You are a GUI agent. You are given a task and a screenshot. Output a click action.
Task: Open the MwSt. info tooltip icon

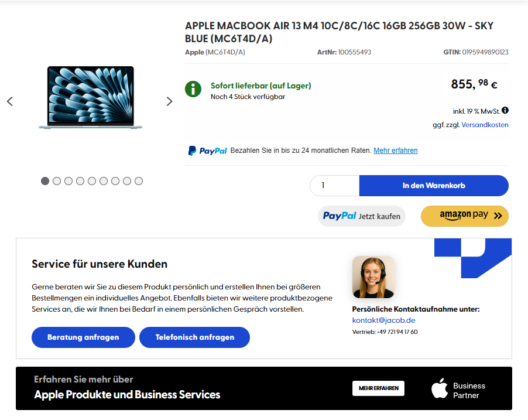505,110
